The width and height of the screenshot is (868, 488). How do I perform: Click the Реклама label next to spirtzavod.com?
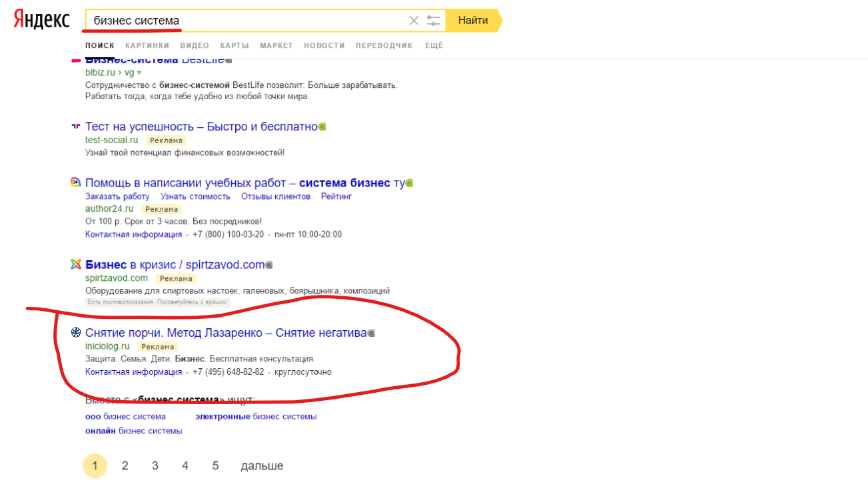(176, 278)
